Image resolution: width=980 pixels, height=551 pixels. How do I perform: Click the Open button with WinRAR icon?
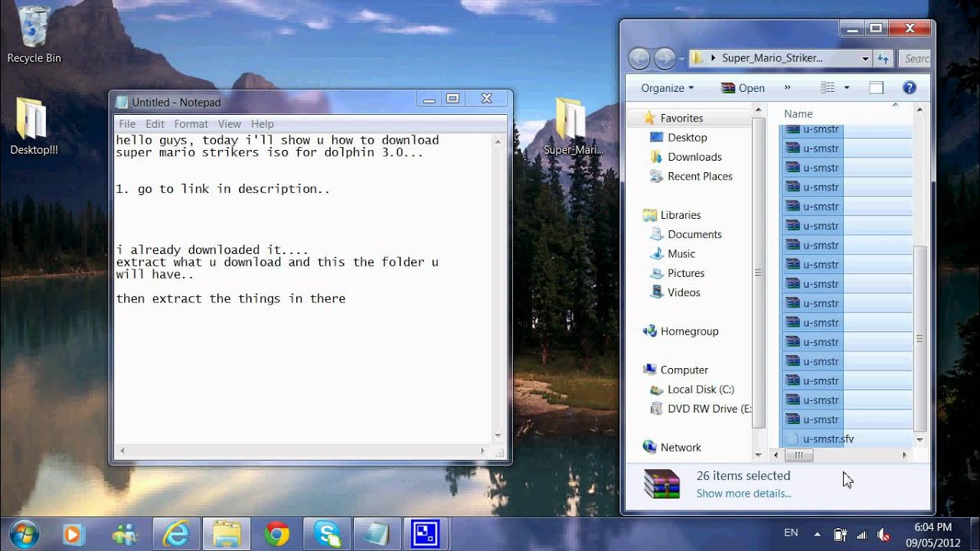click(743, 88)
